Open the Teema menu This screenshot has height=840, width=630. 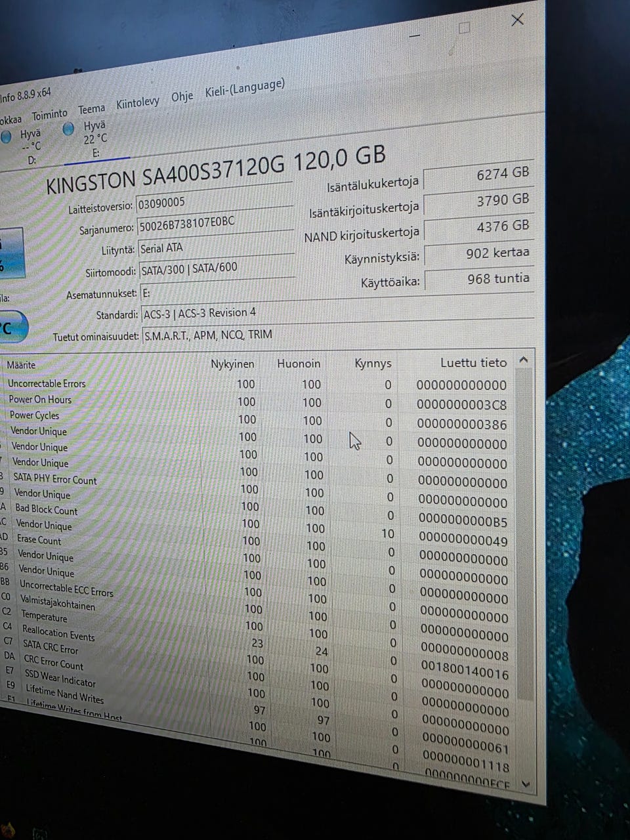(92, 109)
